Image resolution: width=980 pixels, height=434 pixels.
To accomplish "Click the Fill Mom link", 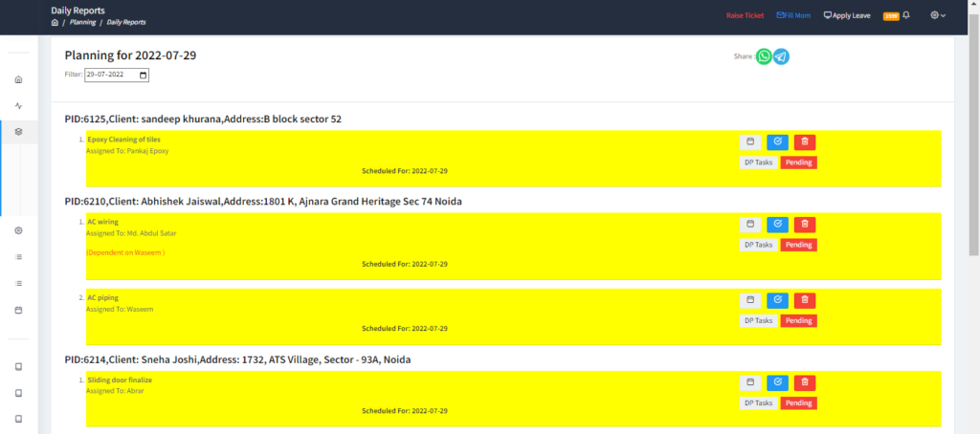I will [x=793, y=15].
